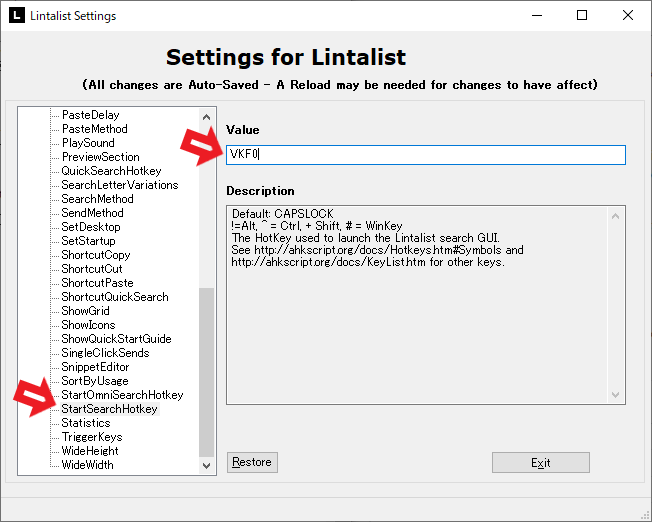The width and height of the screenshot is (652, 522).
Task: Click the Restore button
Action: point(252,463)
